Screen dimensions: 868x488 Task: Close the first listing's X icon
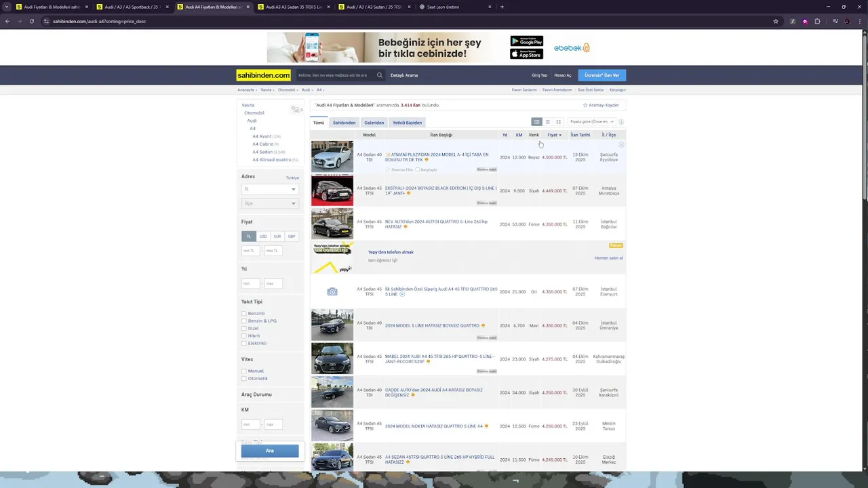[621, 145]
